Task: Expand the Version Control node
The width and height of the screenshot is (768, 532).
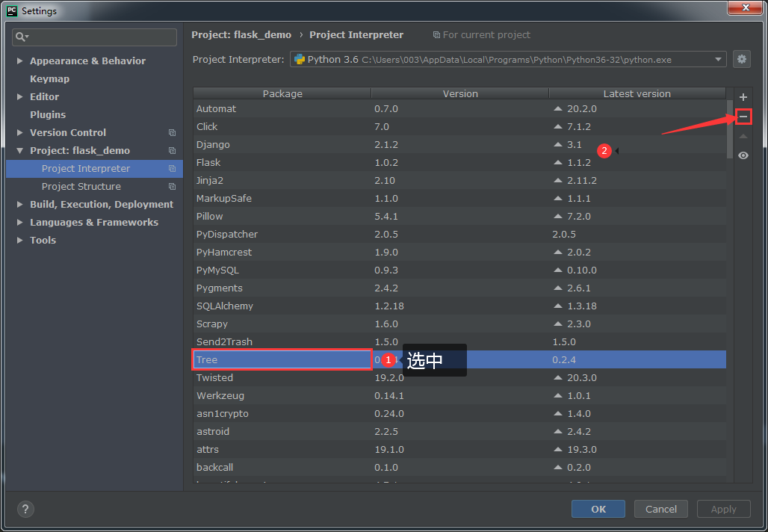Action: point(19,132)
